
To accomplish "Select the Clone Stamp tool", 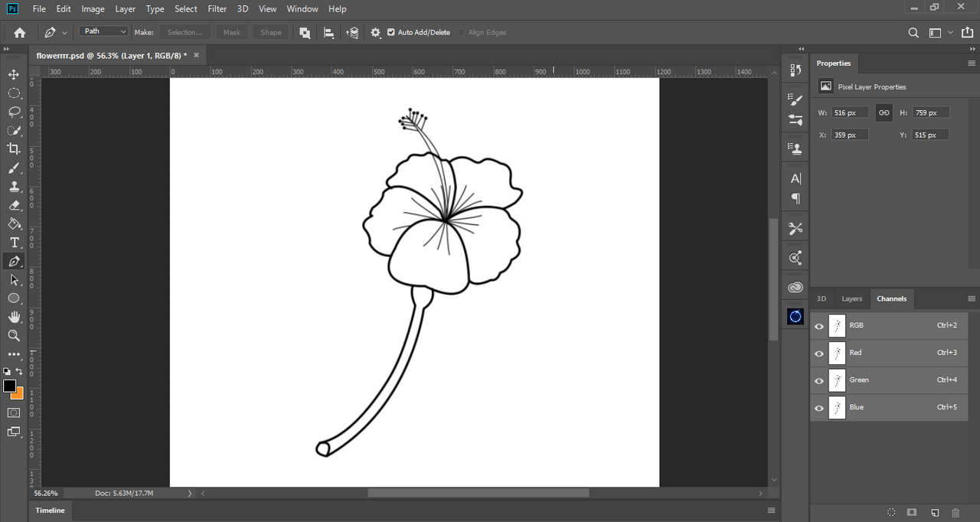I will [x=14, y=187].
